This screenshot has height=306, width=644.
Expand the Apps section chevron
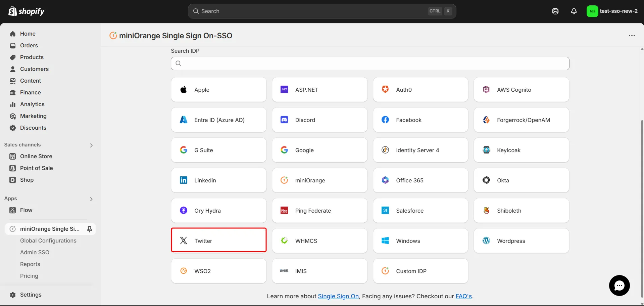(x=91, y=199)
